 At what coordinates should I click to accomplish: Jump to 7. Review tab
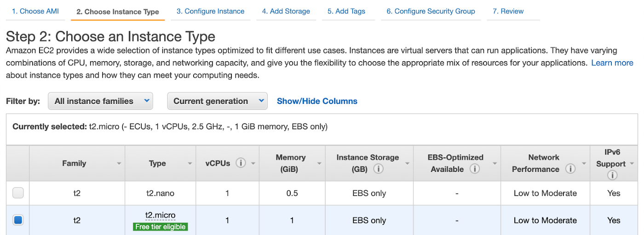coord(508,11)
